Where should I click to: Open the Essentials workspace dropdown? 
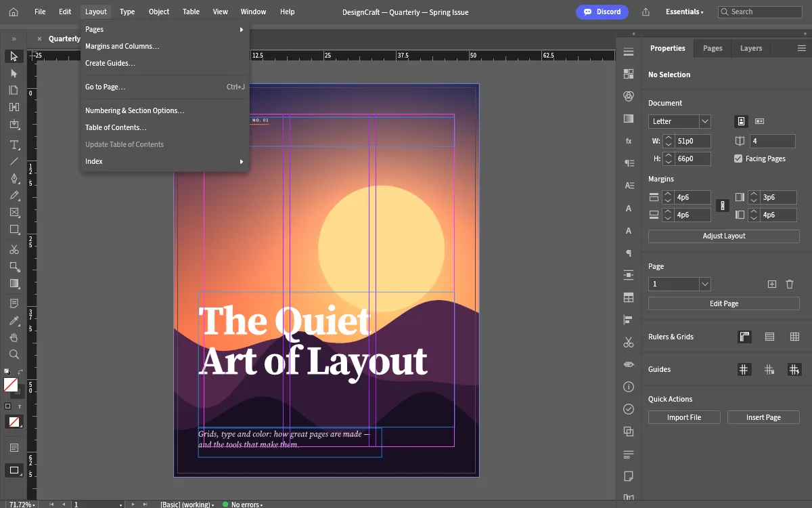(684, 12)
